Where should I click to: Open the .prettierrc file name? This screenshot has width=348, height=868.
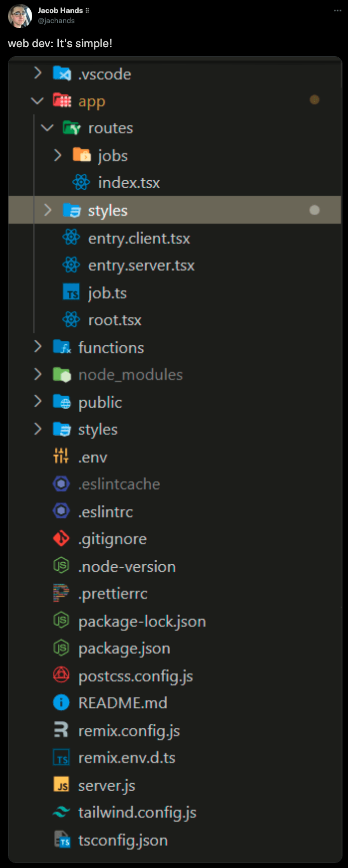click(113, 594)
